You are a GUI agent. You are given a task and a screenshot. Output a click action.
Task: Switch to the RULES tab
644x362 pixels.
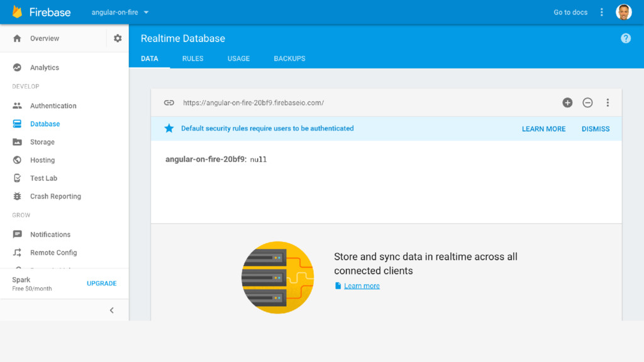(x=192, y=58)
